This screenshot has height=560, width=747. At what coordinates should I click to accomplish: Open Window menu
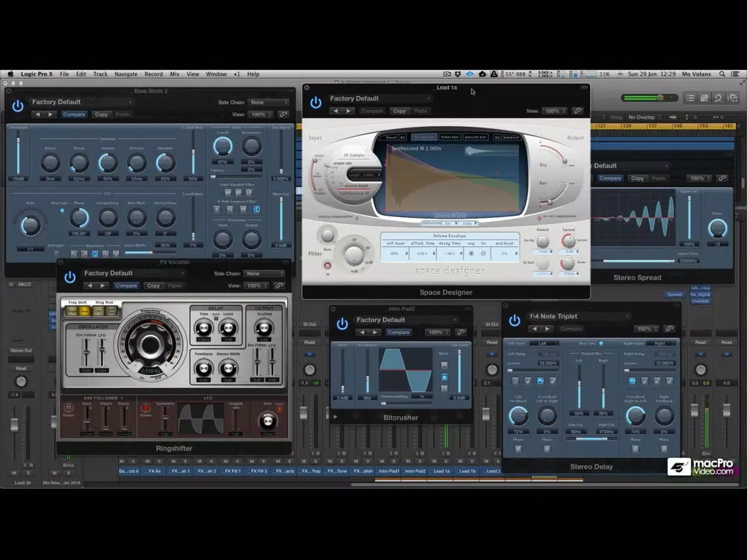[216, 74]
